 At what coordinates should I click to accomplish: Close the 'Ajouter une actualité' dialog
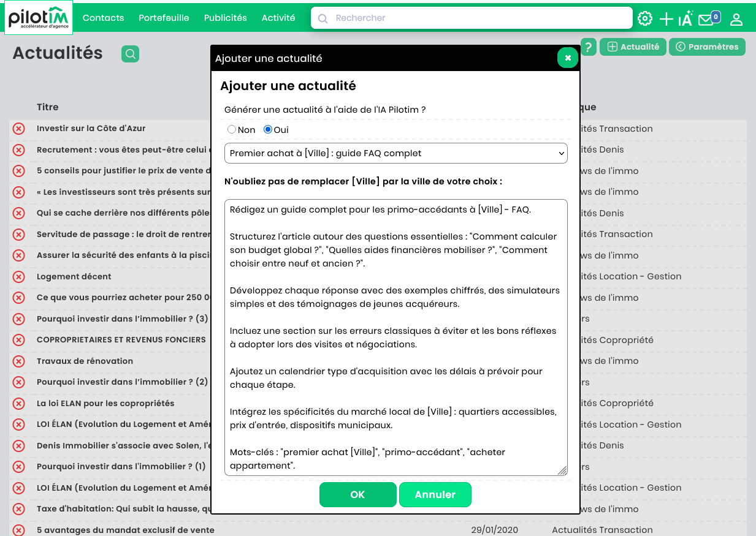pyautogui.click(x=568, y=58)
